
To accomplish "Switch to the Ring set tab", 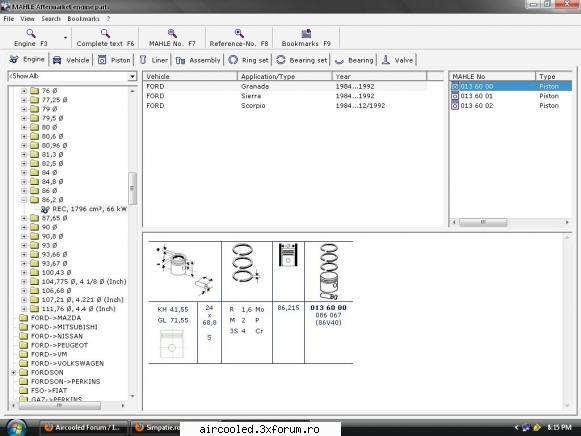I will 248,60.
